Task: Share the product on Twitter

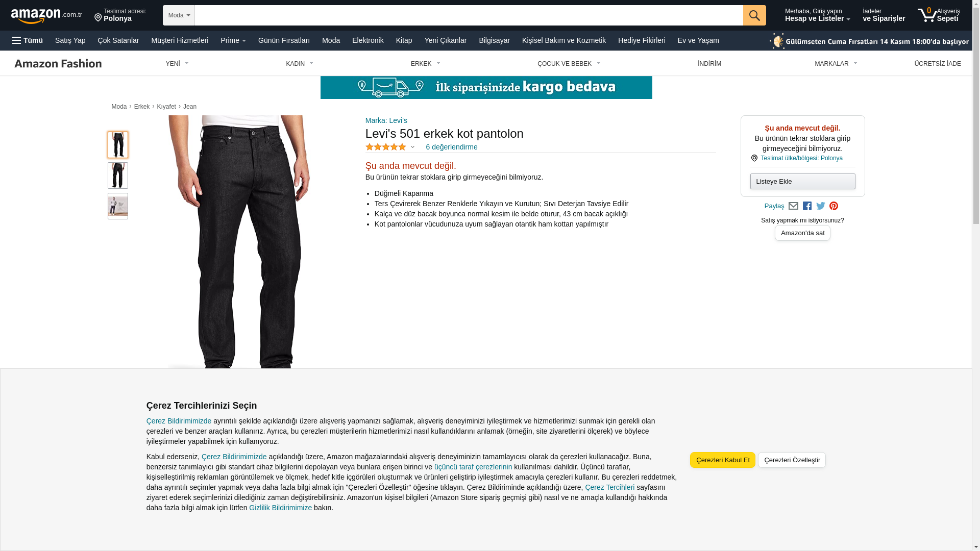Action: (820, 206)
